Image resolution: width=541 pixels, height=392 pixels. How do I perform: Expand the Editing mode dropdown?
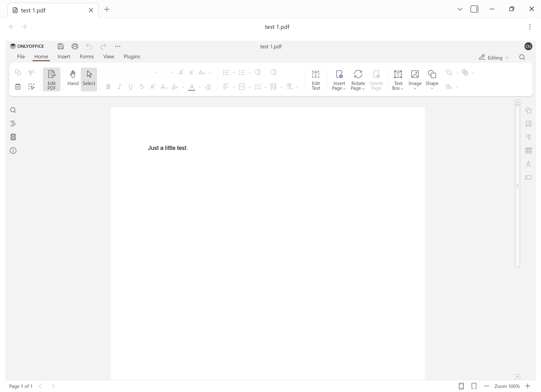[x=494, y=58]
